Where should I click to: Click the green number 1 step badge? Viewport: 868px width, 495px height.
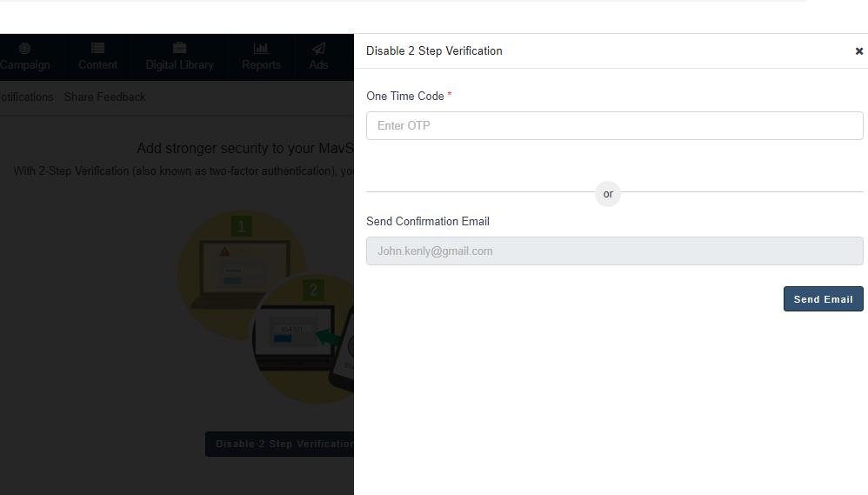click(x=242, y=228)
